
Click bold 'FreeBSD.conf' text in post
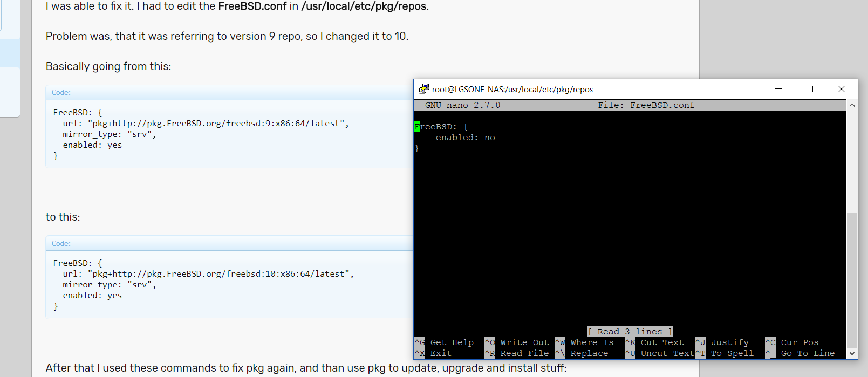(x=252, y=6)
